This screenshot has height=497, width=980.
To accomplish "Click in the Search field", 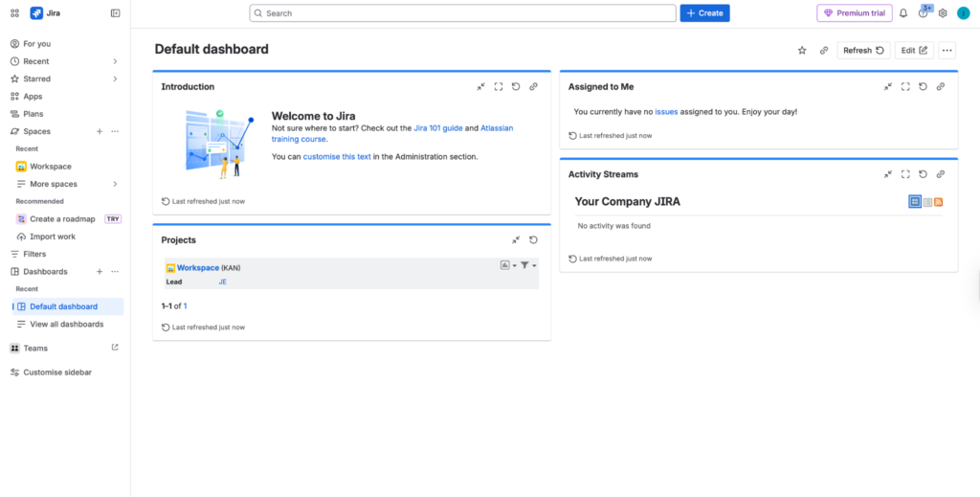I will pos(462,13).
